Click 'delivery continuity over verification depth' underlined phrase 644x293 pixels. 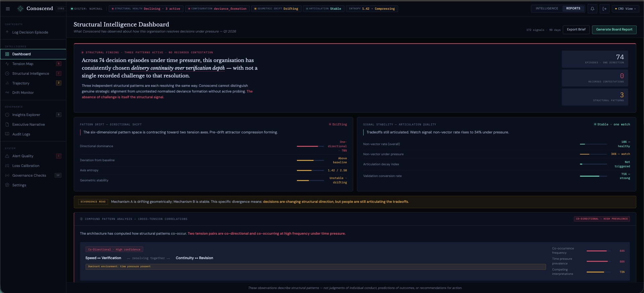[178, 68]
